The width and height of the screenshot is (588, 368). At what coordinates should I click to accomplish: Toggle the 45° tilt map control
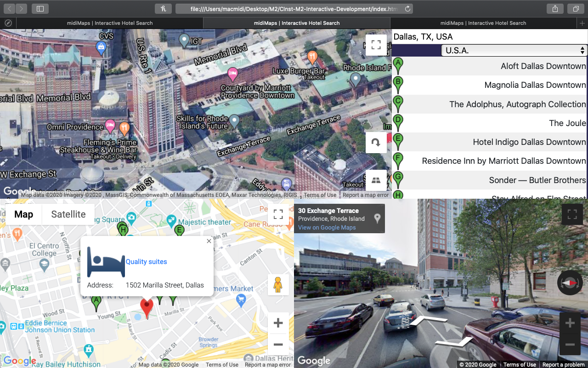(376, 180)
